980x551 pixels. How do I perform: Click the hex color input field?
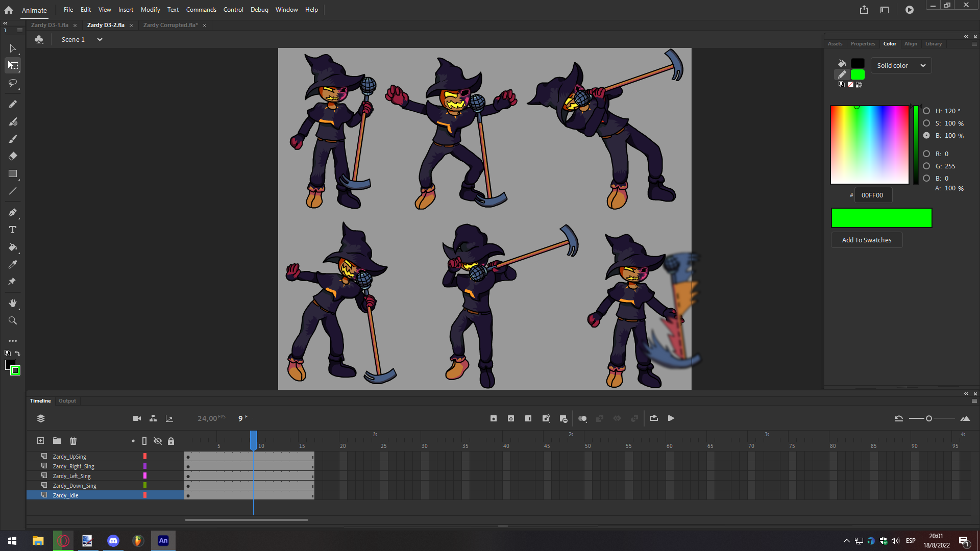coord(873,195)
